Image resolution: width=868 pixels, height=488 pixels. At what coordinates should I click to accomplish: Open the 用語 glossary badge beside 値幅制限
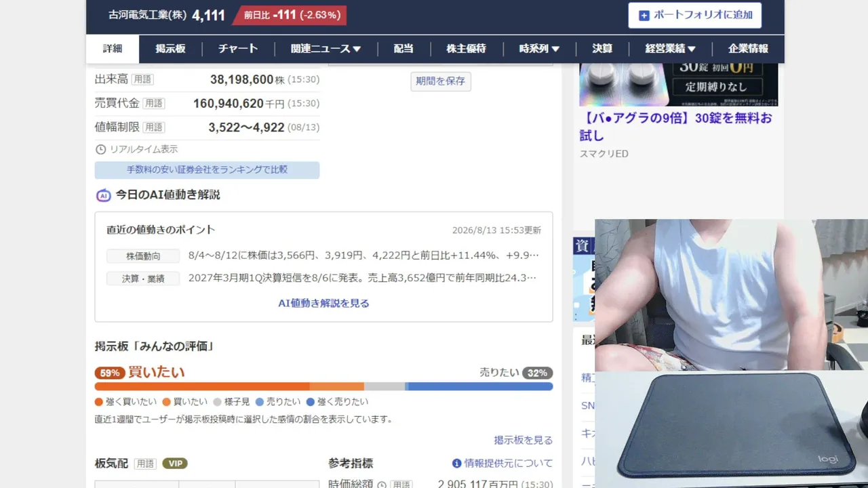tap(154, 127)
